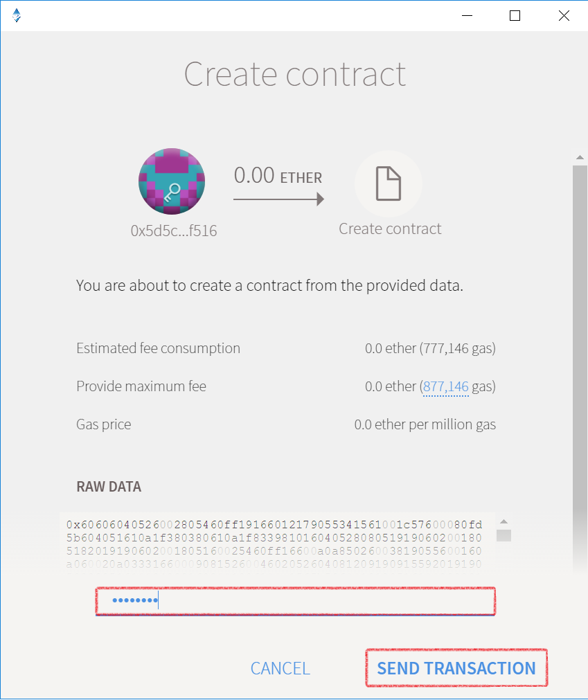Click inside the raw data hex text
Image resolution: width=588 pixels, height=700 pixels.
[x=274, y=544]
